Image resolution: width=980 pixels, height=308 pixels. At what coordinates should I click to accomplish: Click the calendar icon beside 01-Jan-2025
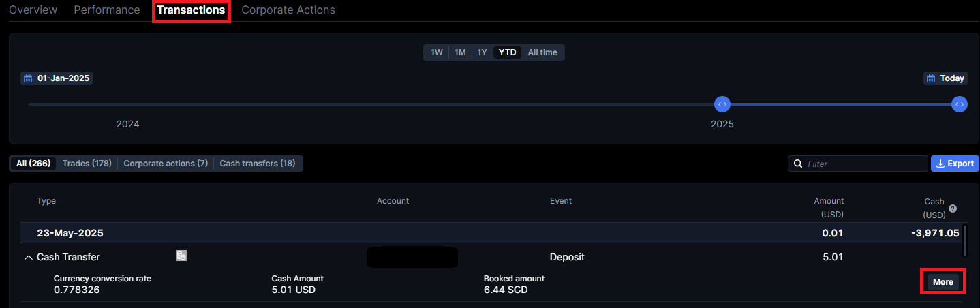28,78
